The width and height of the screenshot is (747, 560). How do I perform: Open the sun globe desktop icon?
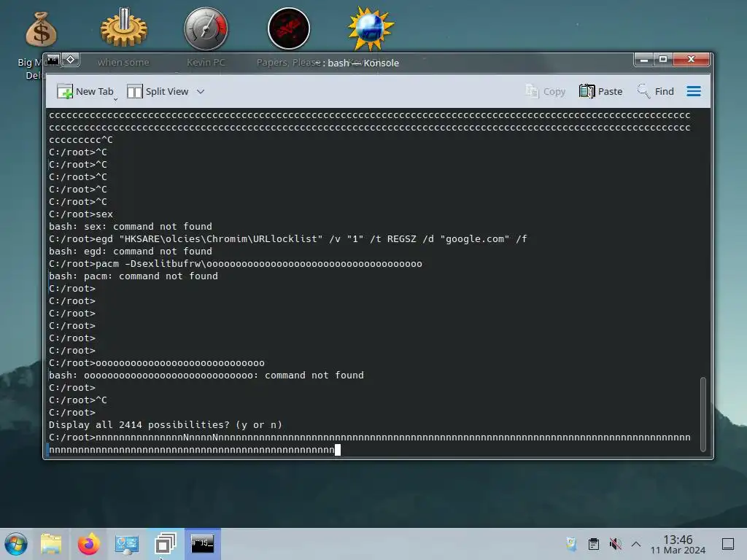pos(371,28)
